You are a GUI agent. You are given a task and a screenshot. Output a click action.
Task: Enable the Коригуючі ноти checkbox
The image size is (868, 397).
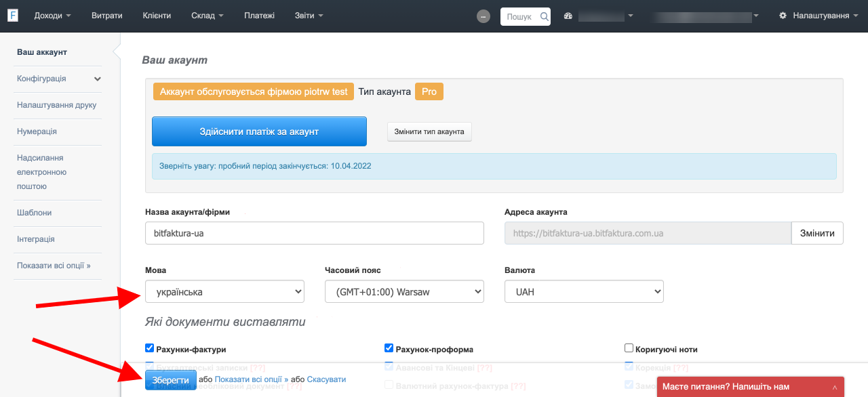click(629, 349)
